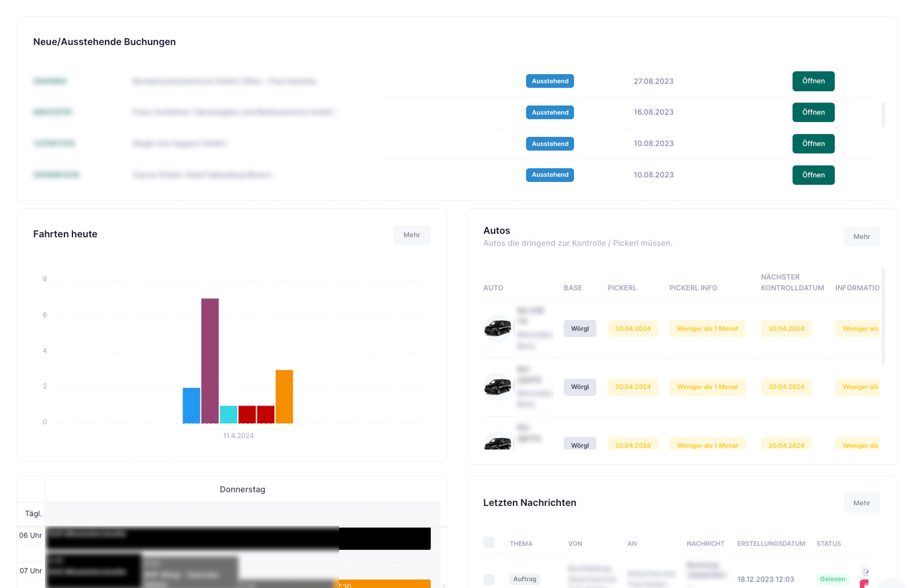Click the second Wörgl car image
The width and height of the screenshot is (910, 588).
click(497, 386)
